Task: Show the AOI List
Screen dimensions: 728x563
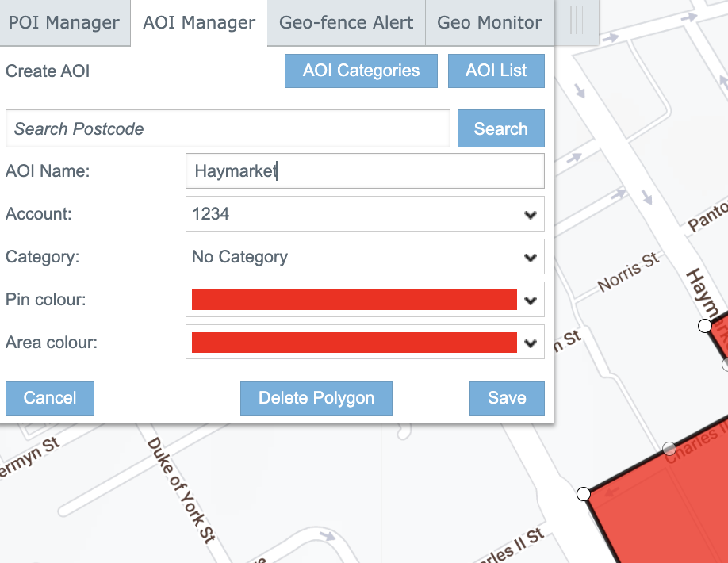Action: point(496,71)
